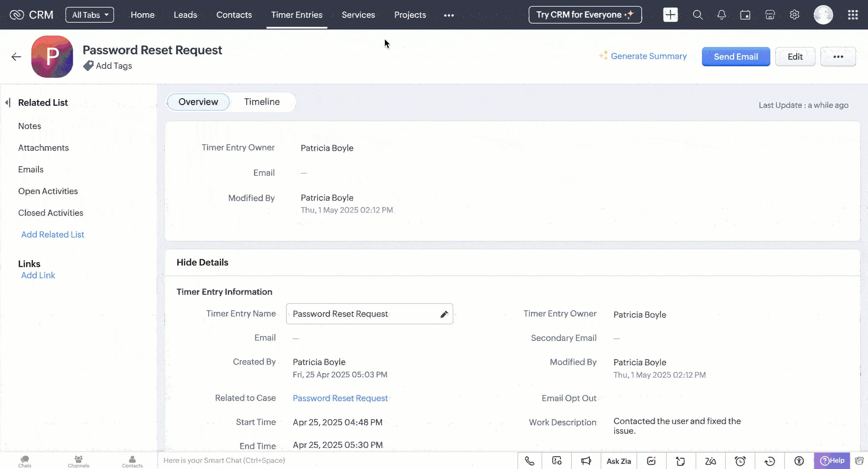Open the Password Reset Request case link
This screenshot has height=469, width=868.
340,398
